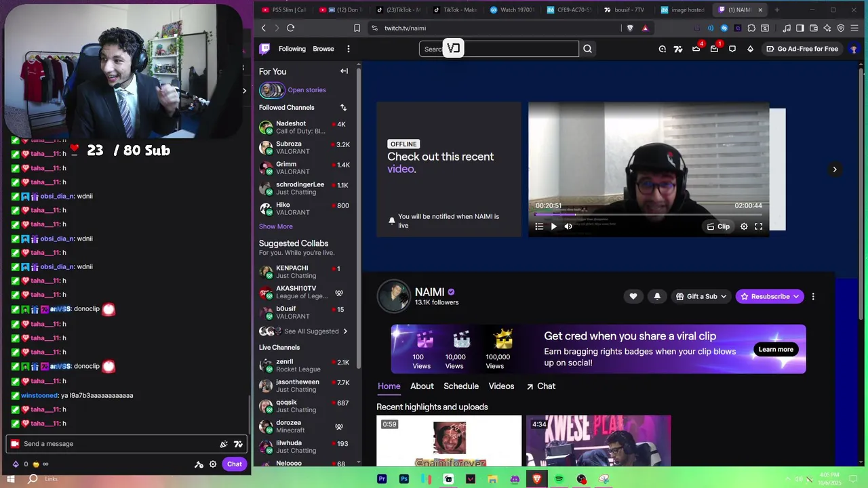
Task: Switch to the Schedule tab
Action: 461,386
